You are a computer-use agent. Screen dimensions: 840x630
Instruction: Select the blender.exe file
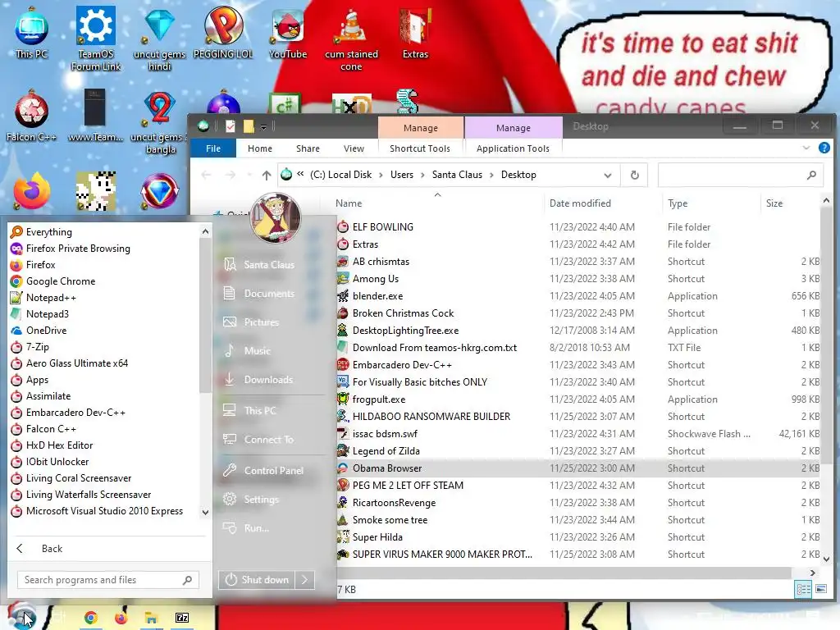[377, 295]
